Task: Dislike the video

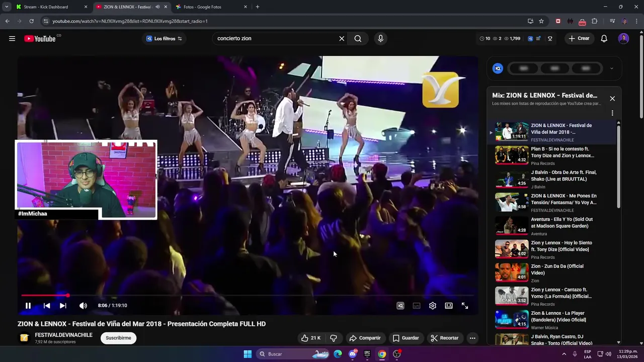Action: click(x=334, y=338)
